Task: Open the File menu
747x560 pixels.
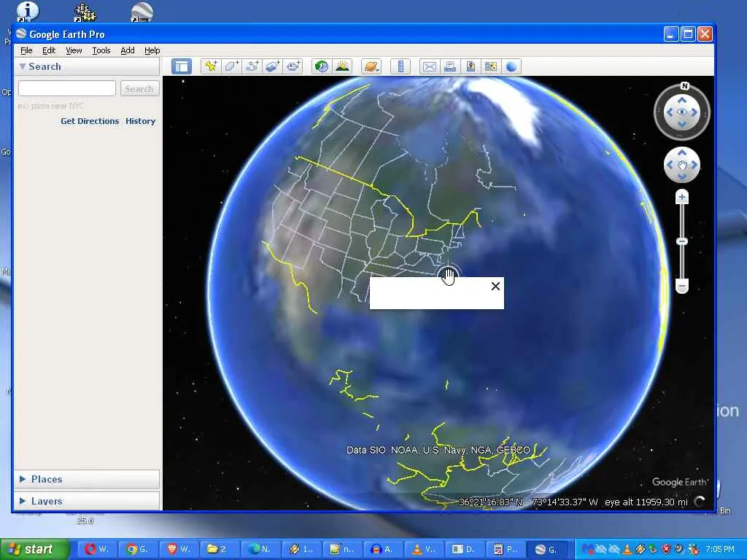Action: coord(26,50)
